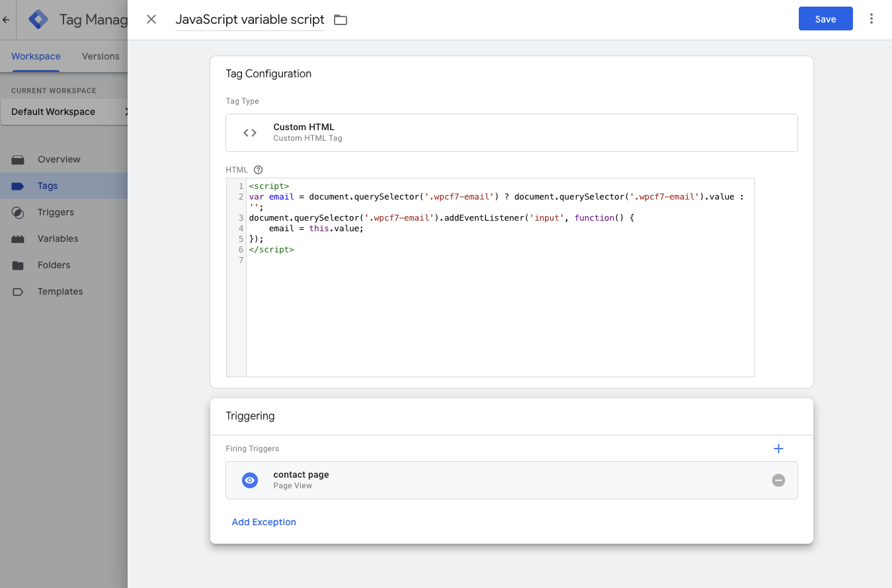Click the folder icon beside the tag name
This screenshot has width=892, height=588.
(x=341, y=20)
